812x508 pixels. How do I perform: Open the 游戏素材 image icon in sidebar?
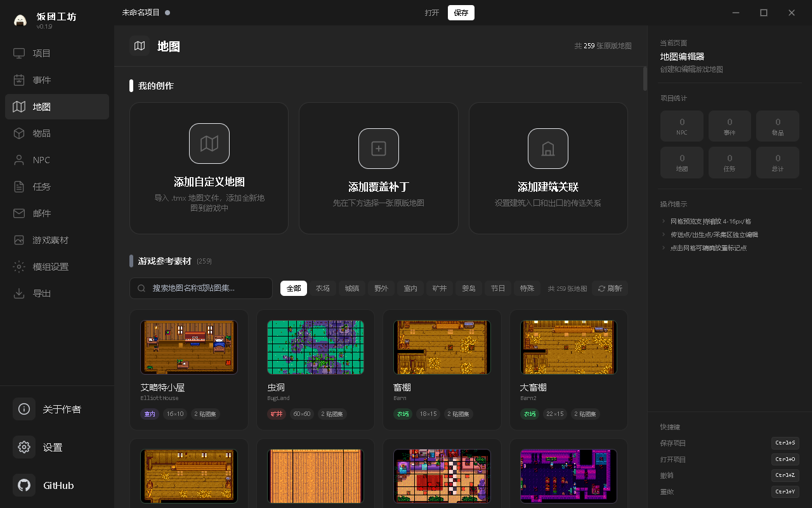coord(19,240)
